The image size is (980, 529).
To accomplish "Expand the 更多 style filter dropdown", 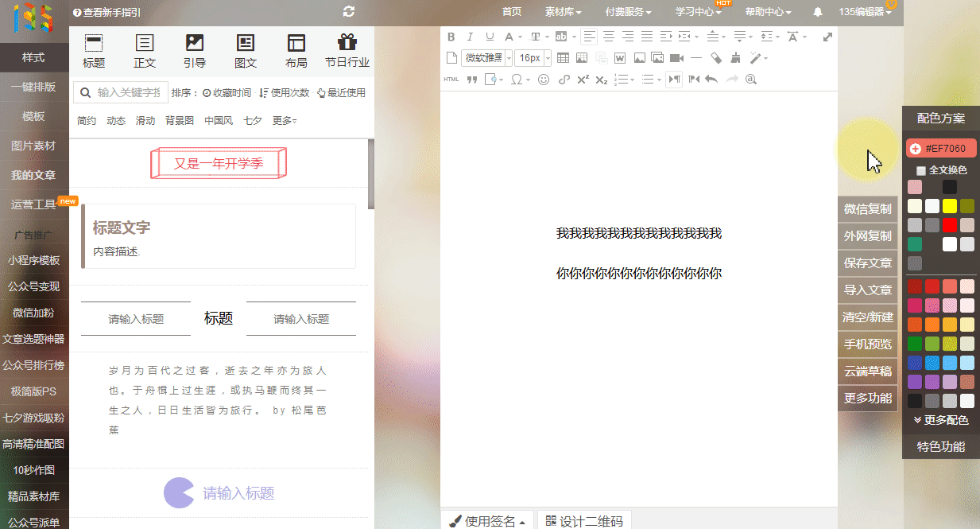I will (285, 121).
